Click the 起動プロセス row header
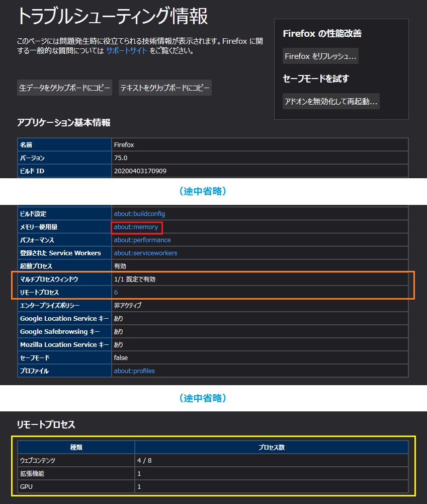Image resolution: width=427 pixels, height=504 pixels. [64, 266]
